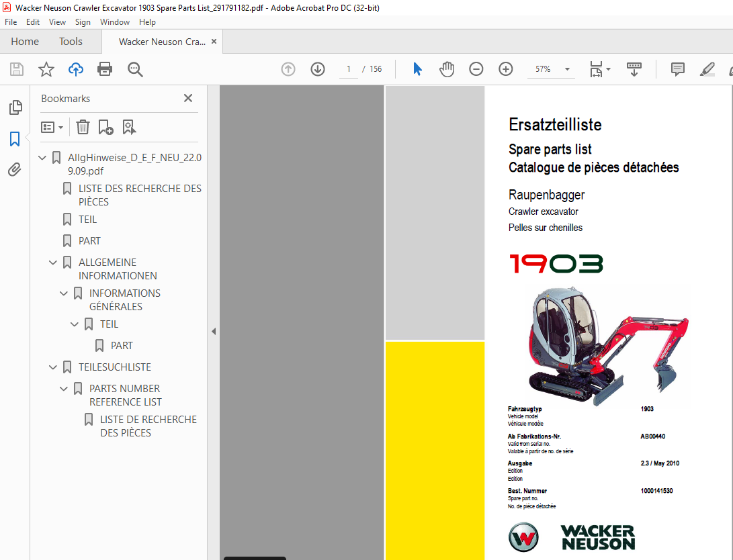This screenshot has height=560, width=733.
Task: Open the Bookmarks panel icon
Action: click(15, 139)
